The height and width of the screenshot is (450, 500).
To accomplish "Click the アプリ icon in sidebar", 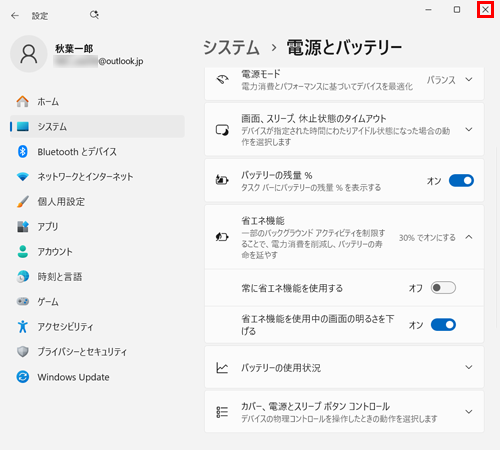I will click(23, 227).
